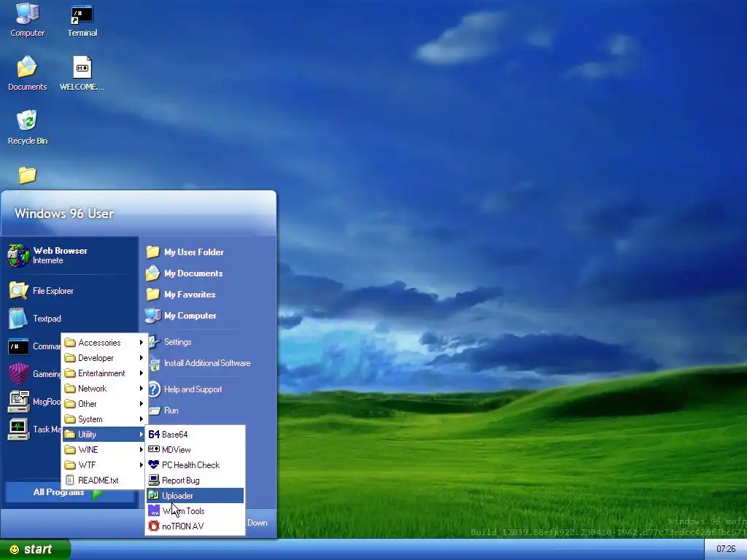Screen dimensions: 747x560
Task: Open the Computer desktop icon
Action: (28, 20)
